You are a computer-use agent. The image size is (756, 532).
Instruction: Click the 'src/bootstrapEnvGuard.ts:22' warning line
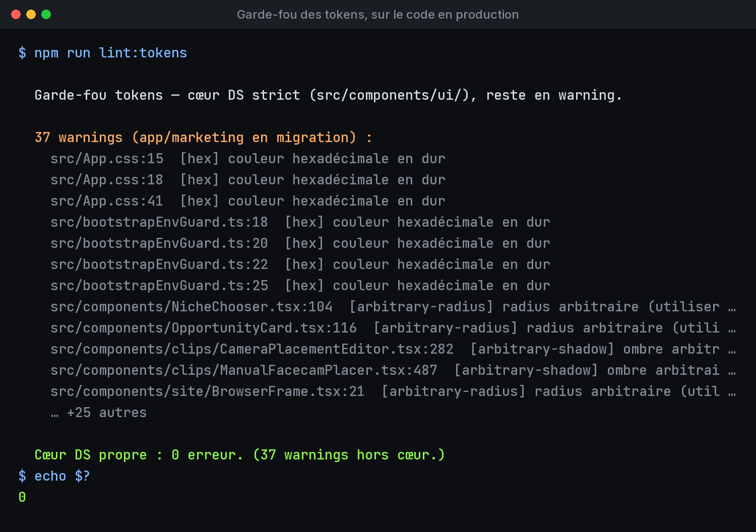point(300,264)
